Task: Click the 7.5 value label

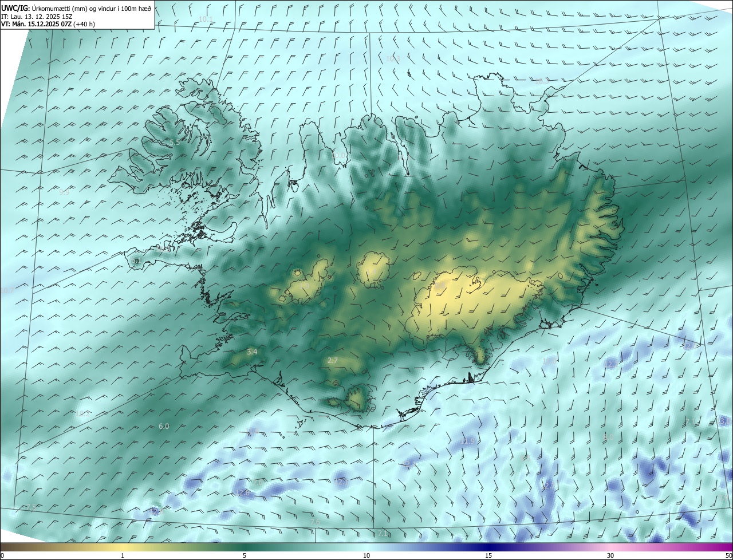Action: click(31, 507)
